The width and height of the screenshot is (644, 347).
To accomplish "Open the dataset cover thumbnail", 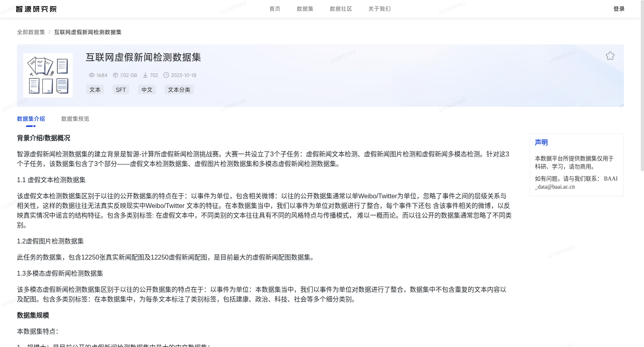I will [x=48, y=75].
